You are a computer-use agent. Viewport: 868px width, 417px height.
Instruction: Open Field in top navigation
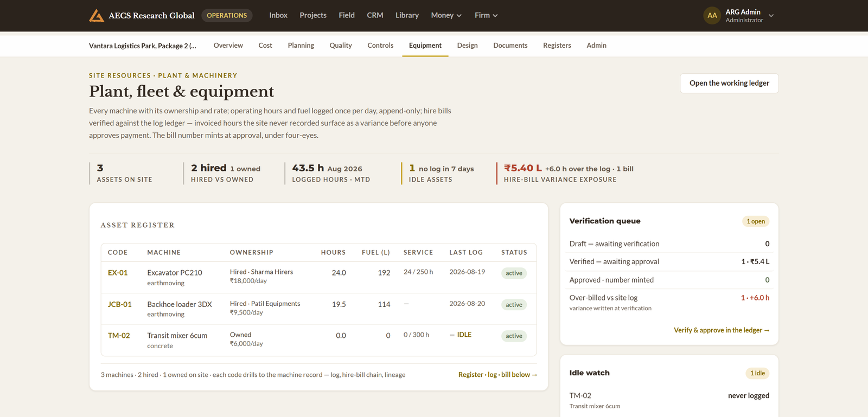(347, 15)
